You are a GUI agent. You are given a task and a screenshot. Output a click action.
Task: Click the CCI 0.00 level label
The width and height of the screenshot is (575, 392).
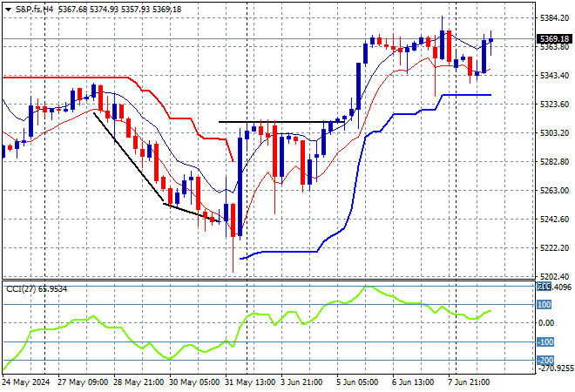545,323
